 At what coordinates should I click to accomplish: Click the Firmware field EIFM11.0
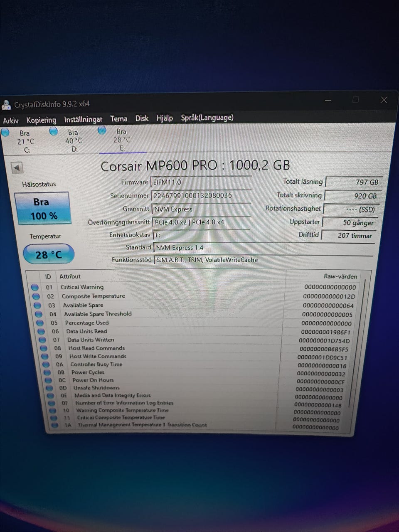[x=201, y=182]
